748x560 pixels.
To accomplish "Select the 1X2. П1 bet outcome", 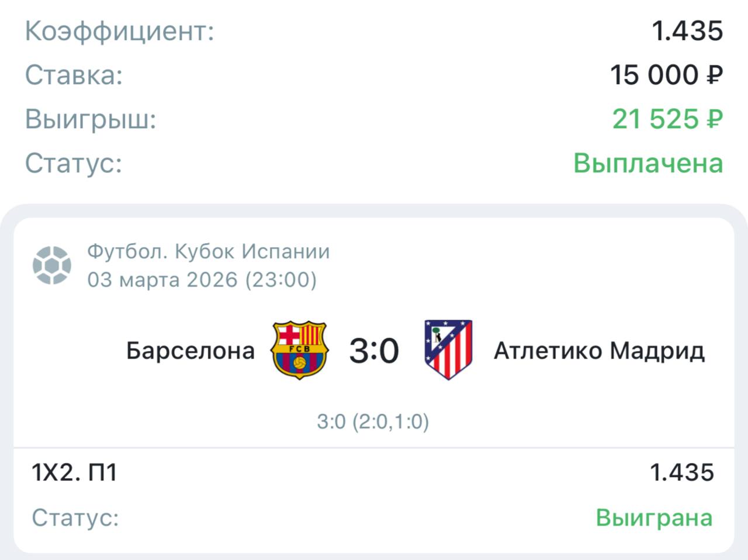I will [74, 472].
